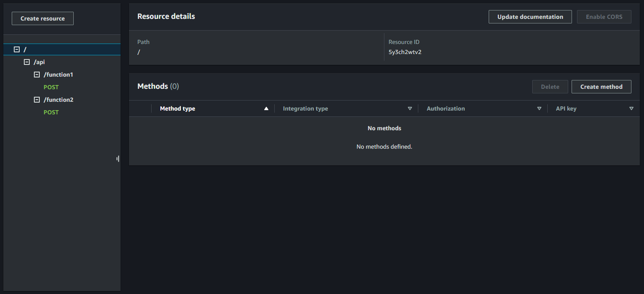Collapse the /function2 resource node
This screenshot has width=644, height=294.
[37, 100]
